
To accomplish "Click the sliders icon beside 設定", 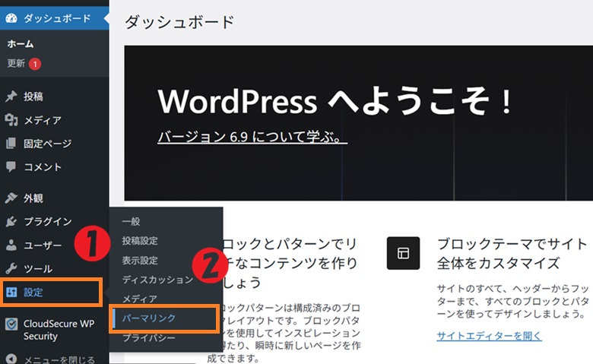I will [x=11, y=292].
